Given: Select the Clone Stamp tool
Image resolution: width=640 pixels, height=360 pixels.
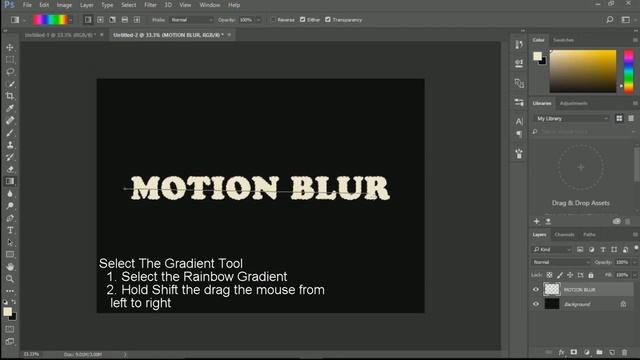Looking at the screenshot, I should click(10, 145).
